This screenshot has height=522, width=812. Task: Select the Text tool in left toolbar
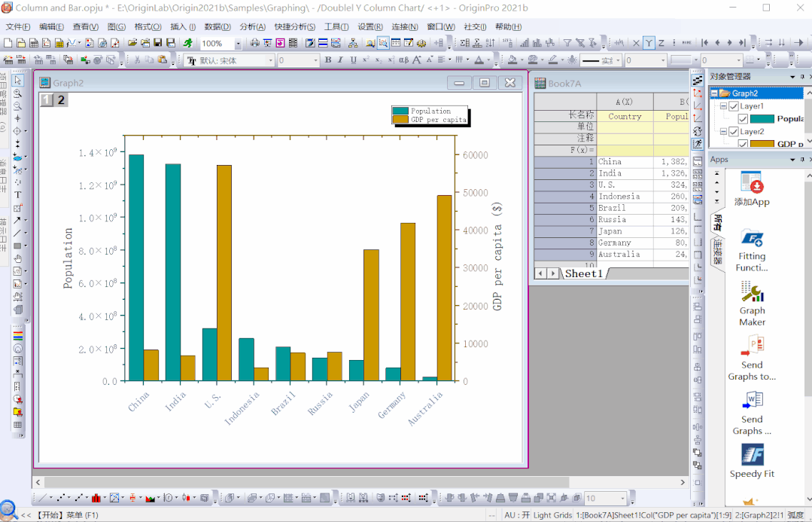click(x=18, y=194)
